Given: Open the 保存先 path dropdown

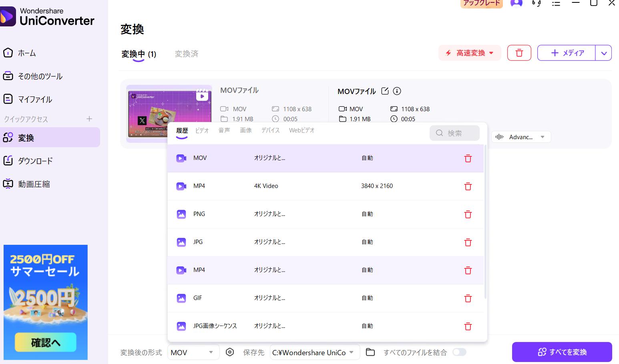Looking at the screenshot, I should [x=315, y=352].
